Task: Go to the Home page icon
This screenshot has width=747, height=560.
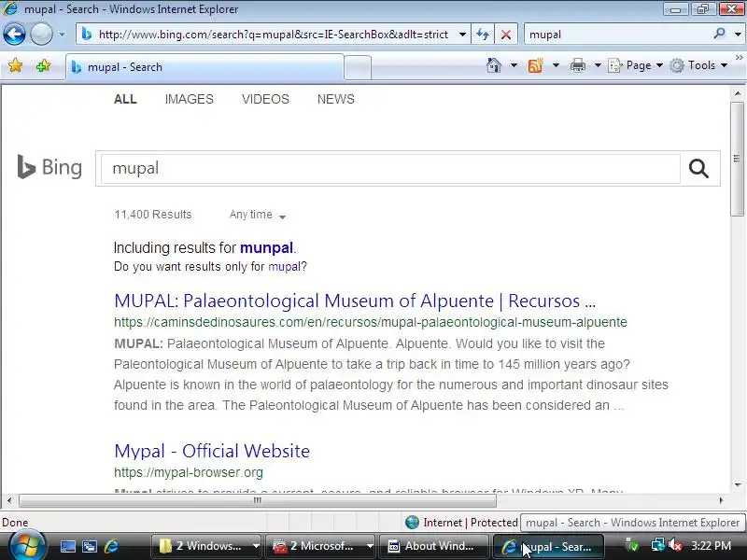Action: 494,65
